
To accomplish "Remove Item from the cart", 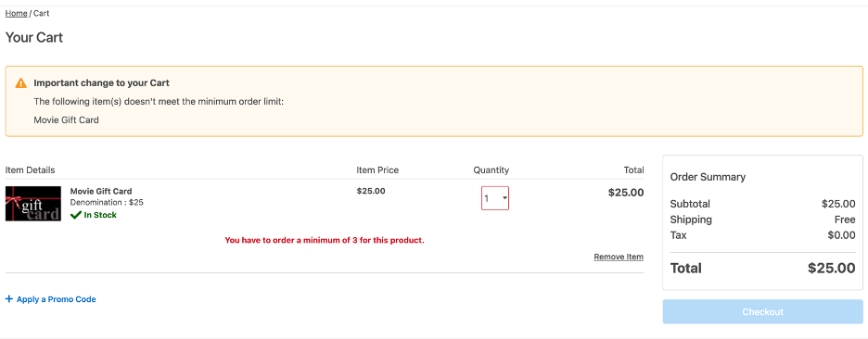I will (x=619, y=257).
